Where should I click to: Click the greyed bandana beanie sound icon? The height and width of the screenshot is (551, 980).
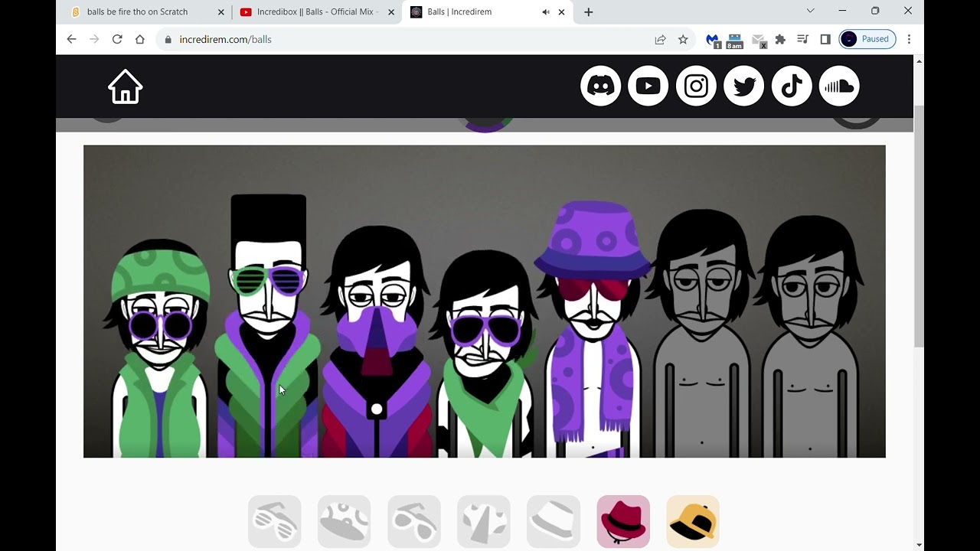345,521
